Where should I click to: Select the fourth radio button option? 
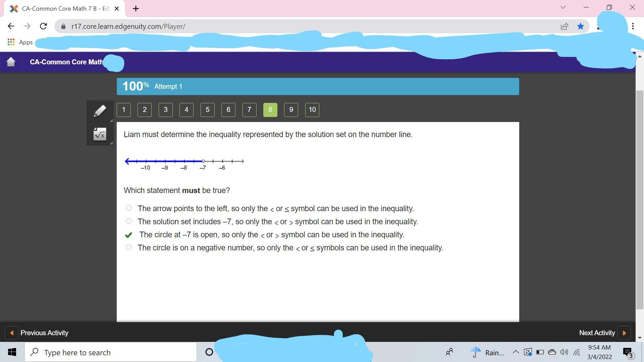click(129, 247)
